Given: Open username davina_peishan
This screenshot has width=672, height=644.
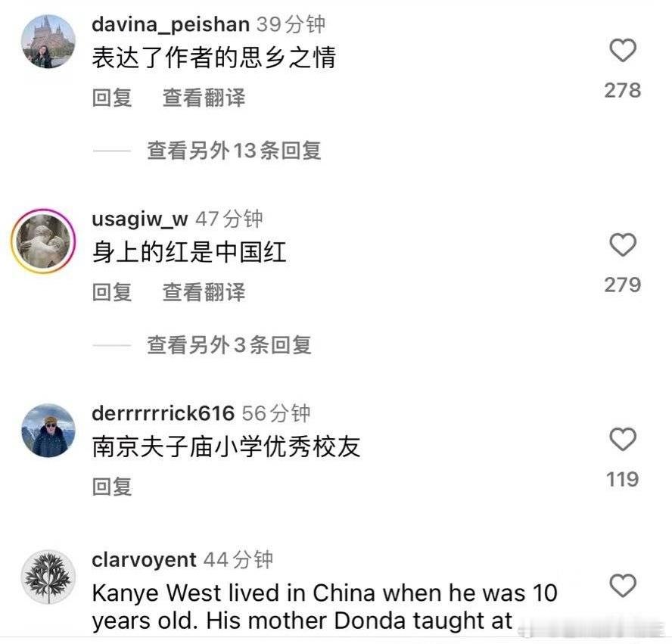Looking at the screenshot, I should point(170,24).
